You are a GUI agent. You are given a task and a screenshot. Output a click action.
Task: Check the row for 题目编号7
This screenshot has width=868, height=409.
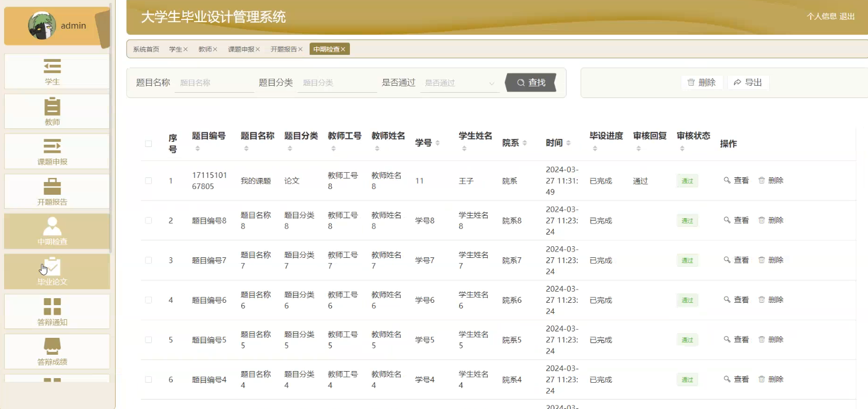(148, 260)
